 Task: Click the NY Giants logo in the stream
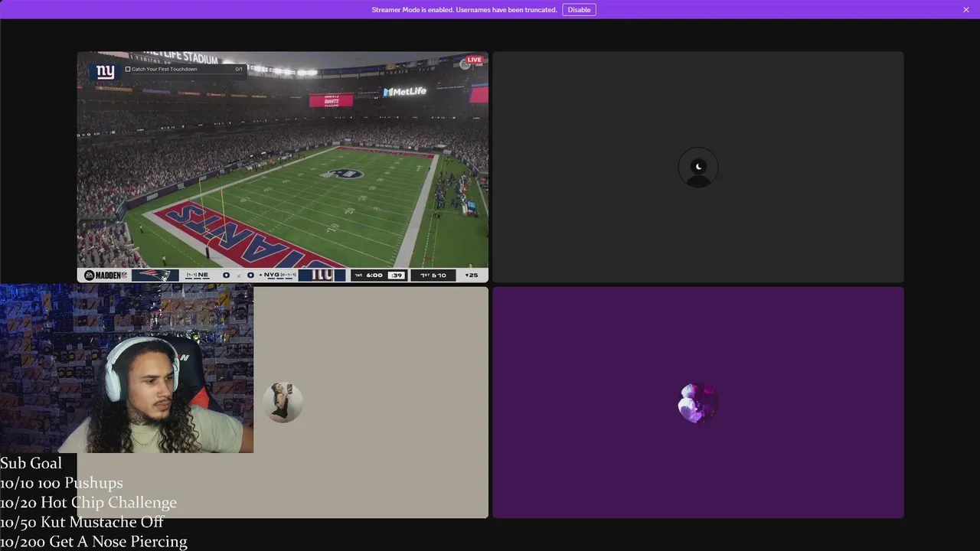click(106, 72)
